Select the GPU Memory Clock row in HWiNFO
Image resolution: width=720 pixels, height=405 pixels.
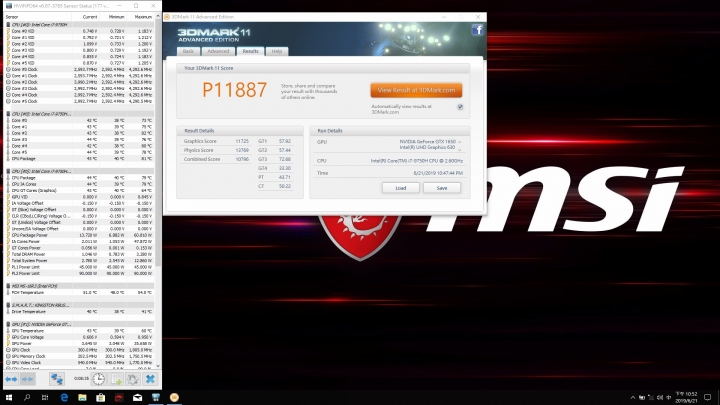[x=80, y=356]
